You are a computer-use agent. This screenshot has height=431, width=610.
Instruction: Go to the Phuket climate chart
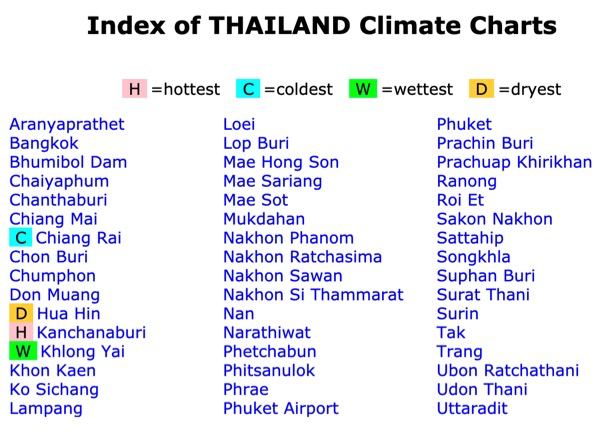(x=464, y=125)
